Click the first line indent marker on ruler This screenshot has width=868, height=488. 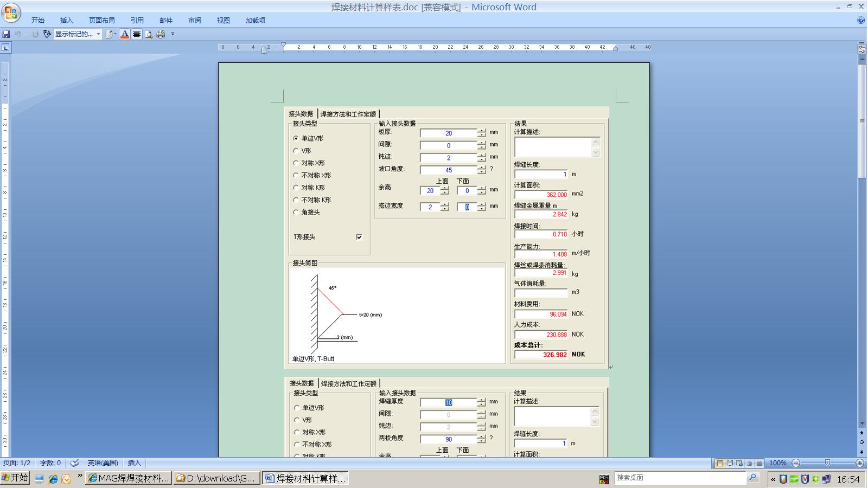[283, 44]
